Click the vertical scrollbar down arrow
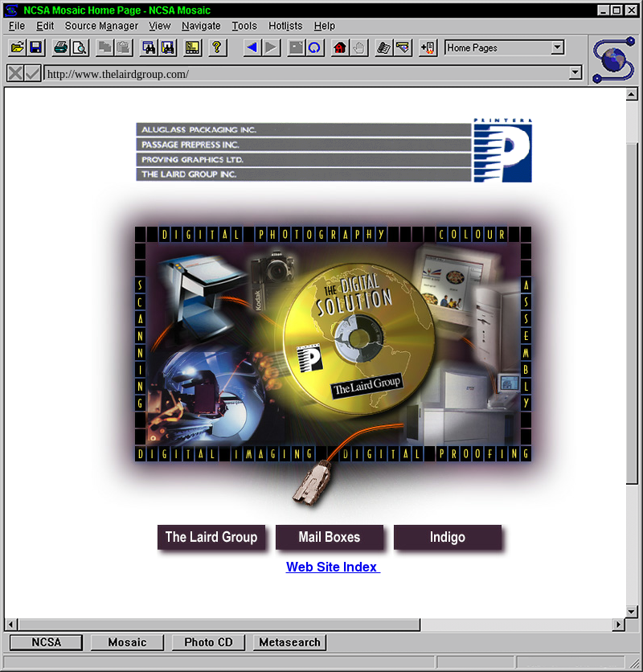The image size is (643, 672). coord(632,611)
